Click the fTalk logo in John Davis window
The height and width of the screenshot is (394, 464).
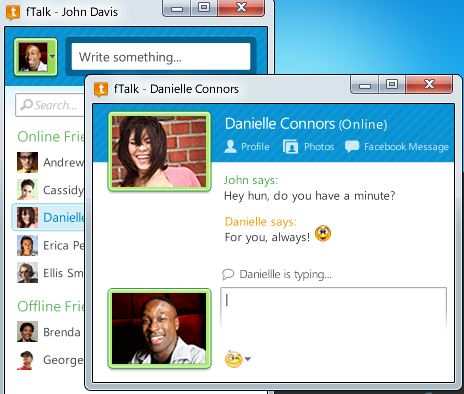click(13, 12)
